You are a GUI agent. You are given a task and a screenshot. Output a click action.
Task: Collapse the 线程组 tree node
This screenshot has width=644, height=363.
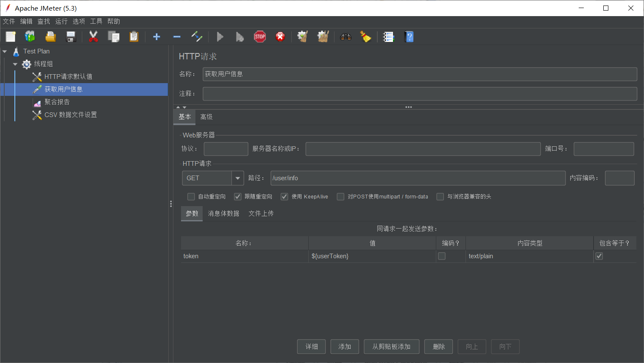tap(15, 64)
